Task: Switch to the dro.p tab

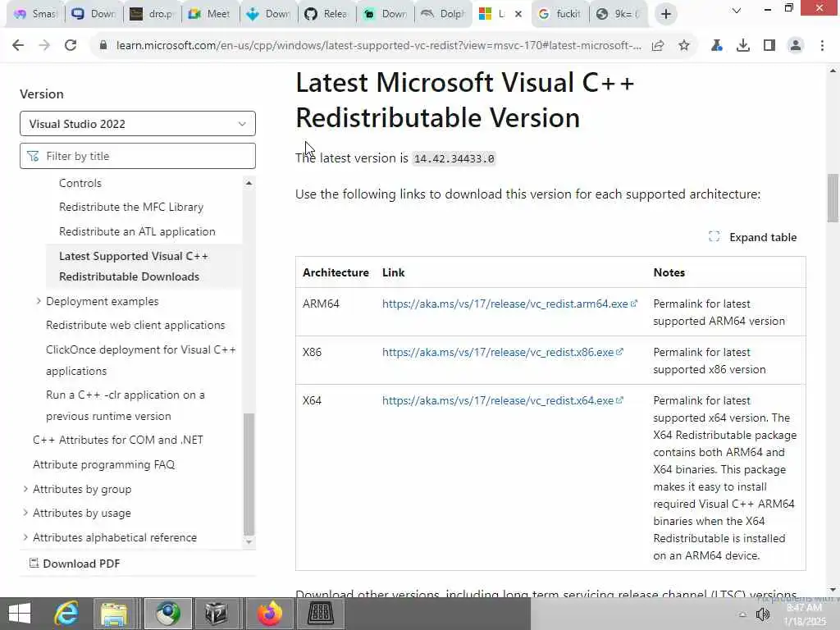Action: coord(153,14)
